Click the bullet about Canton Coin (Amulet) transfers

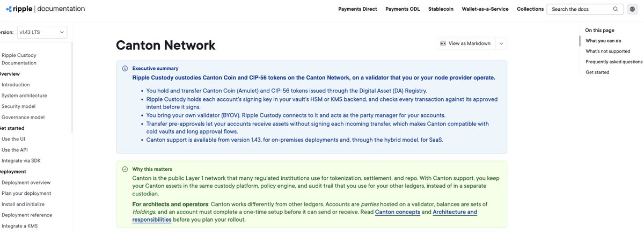[x=287, y=90]
